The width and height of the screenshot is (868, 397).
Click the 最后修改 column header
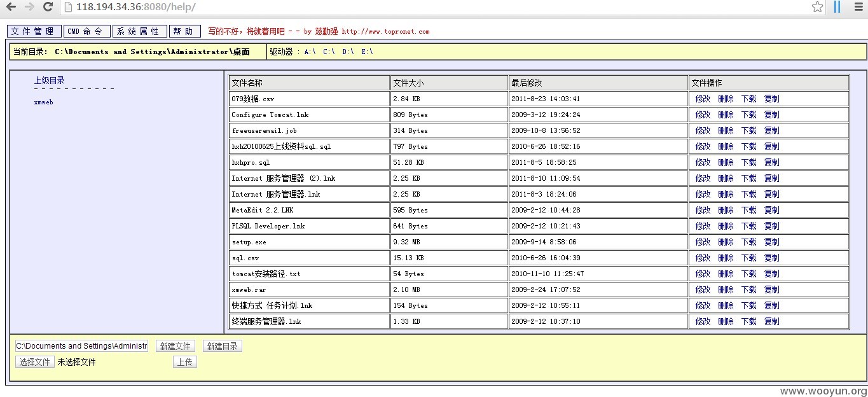527,83
